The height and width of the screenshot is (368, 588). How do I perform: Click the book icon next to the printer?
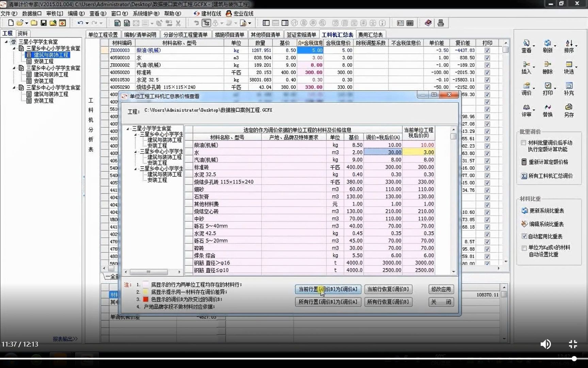(x=428, y=23)
